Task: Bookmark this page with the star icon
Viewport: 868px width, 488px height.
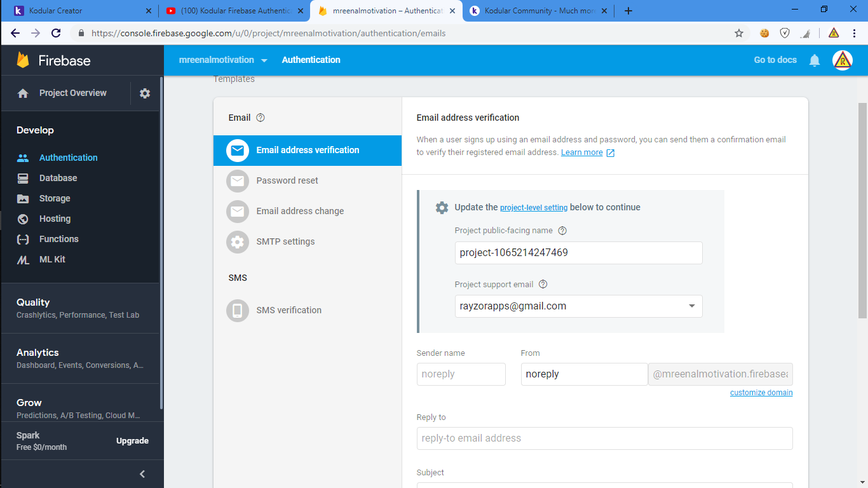Action: point(739,33)
